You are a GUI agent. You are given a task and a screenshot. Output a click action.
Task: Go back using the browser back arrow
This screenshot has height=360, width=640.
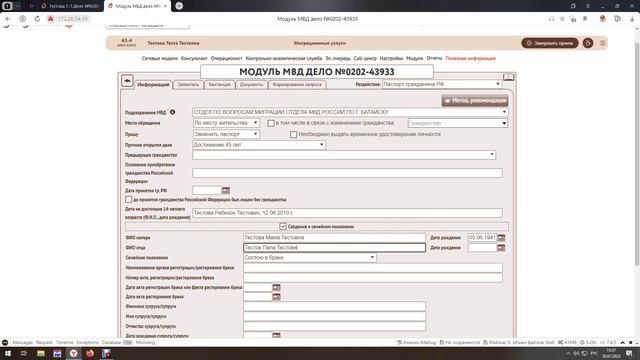click(8, 19)
